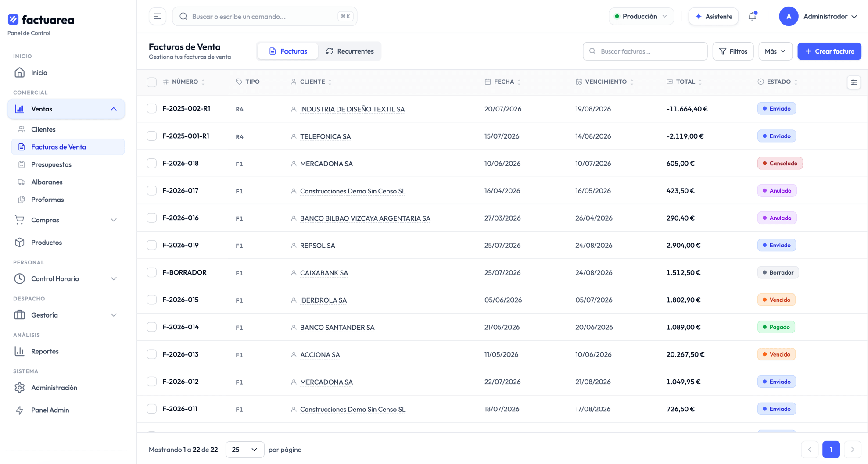Click the Compras cart icon
Viewport: 868px width, 464px height.
click(x=19, y=220)
